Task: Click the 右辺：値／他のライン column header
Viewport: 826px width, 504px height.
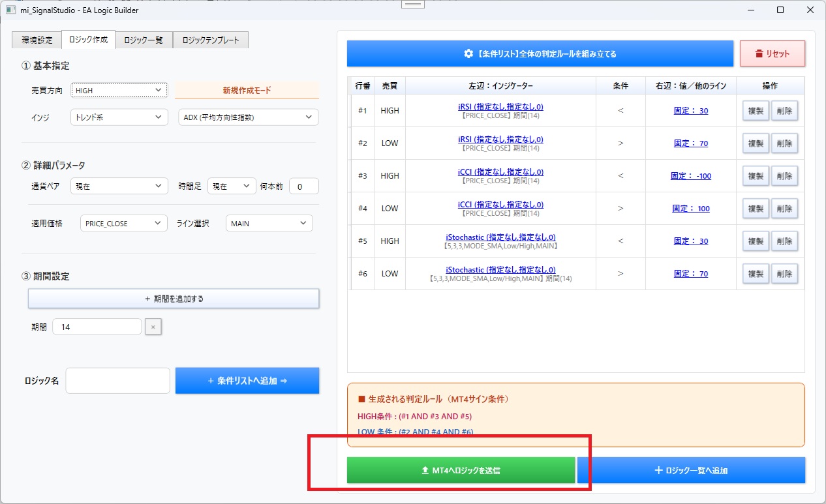Action: pyautogui.click(x=691, y=86)
